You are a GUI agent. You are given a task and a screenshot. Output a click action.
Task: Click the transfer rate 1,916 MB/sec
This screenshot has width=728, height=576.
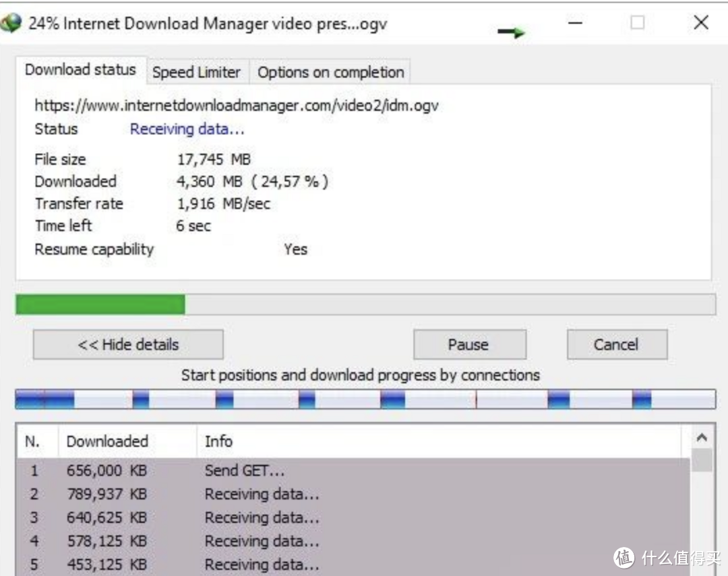pos(224,203)
